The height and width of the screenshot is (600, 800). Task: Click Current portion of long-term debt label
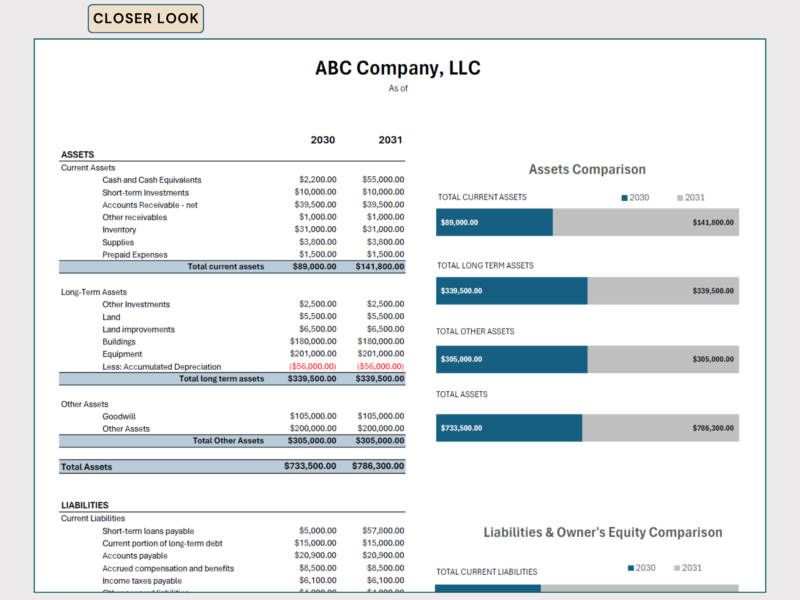point(162,543)
